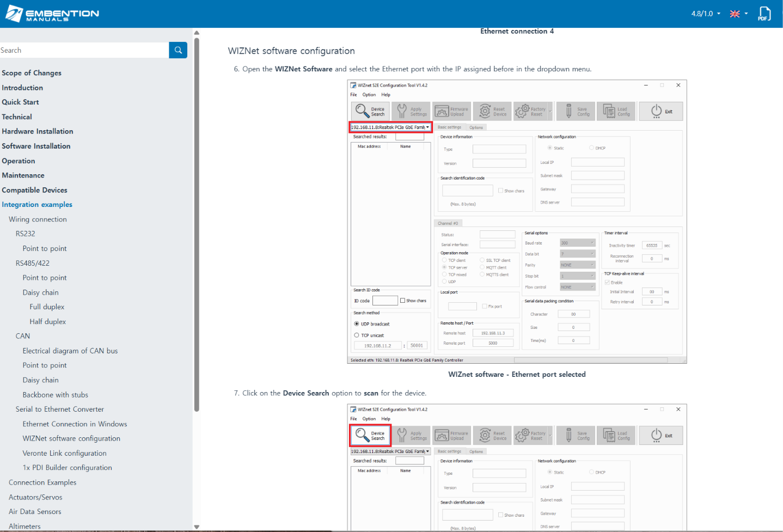Image resolution: width=783 pixels, height=532 pixels.
Task: Open Daisy chain under CAN
Action: [x=41, y=380]
